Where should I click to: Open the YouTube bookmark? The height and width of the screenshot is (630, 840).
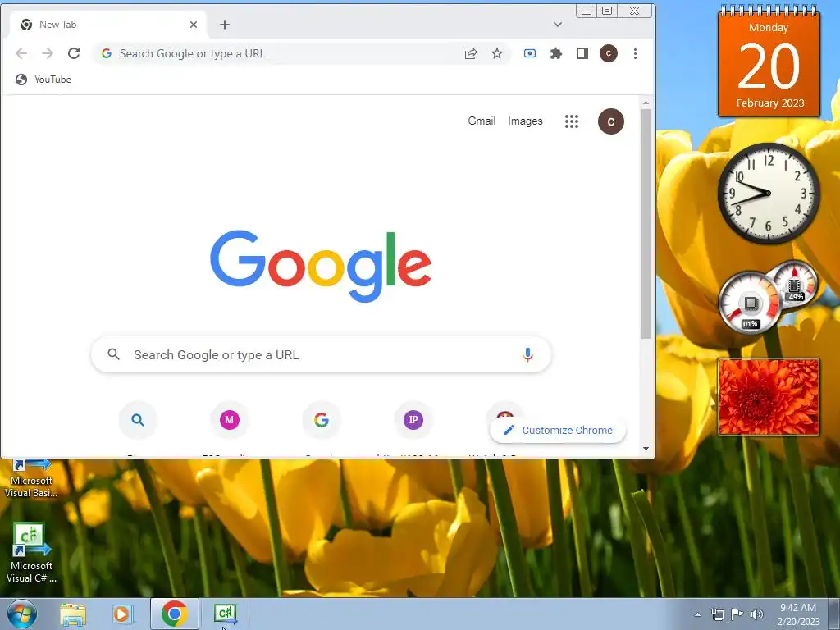[x=43, y=80]
